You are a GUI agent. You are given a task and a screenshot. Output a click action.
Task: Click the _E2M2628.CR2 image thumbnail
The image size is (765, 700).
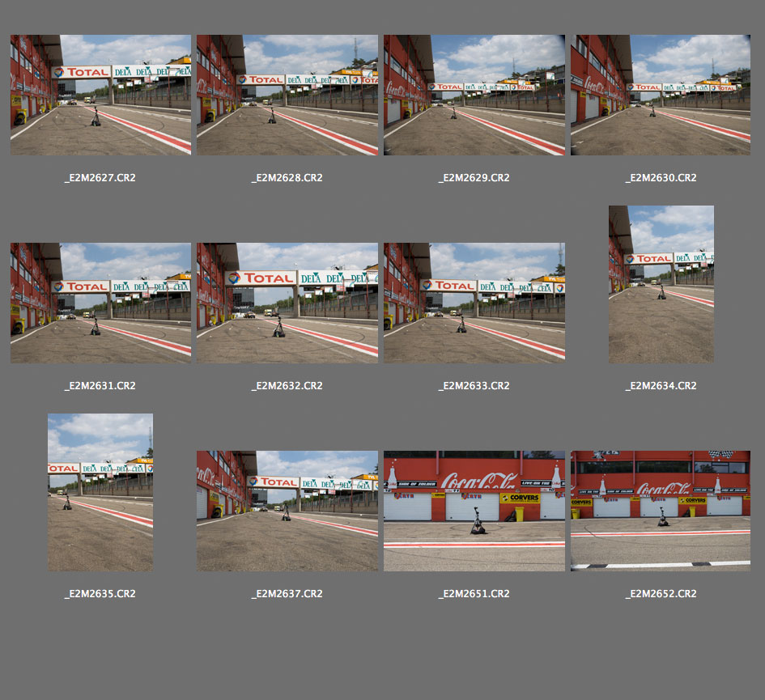pos(287,95)
